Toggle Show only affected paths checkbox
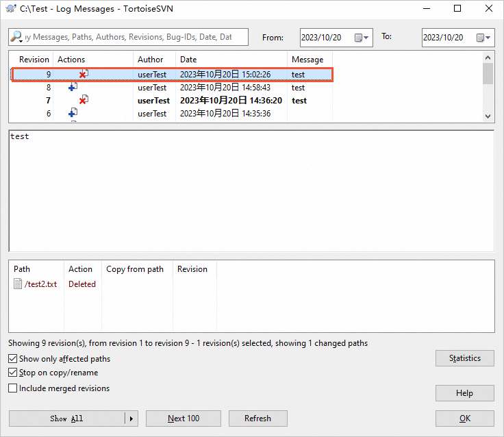The image size is (504, 437). 12,358
